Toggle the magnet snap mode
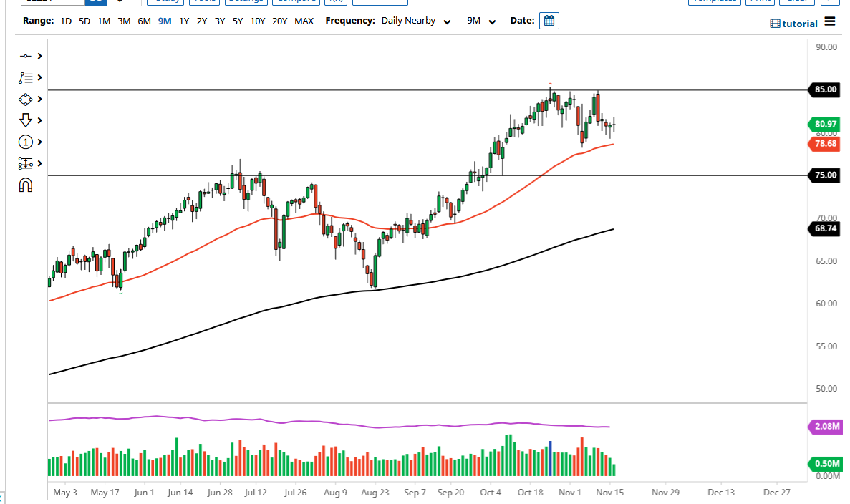 (x=26, y=185)
